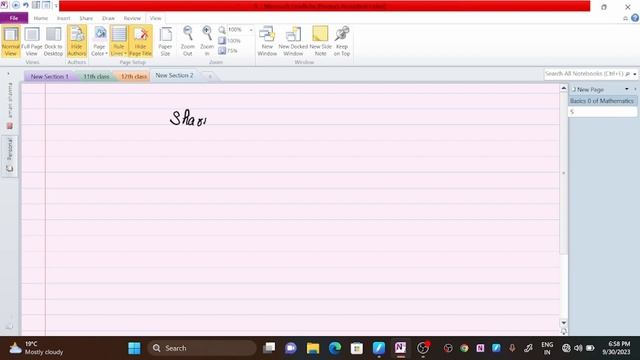This screenshot has height=360, width=640.
Task: Open the zoom percentage combo box
Action: pos(240,30)
